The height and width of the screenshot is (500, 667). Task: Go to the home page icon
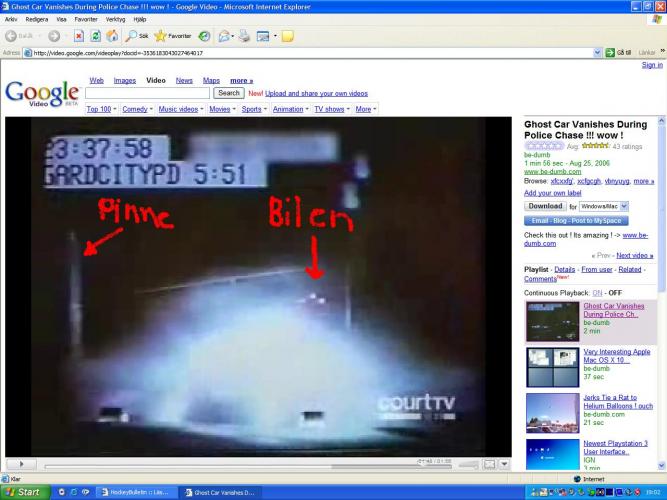(x=112, y=36)
